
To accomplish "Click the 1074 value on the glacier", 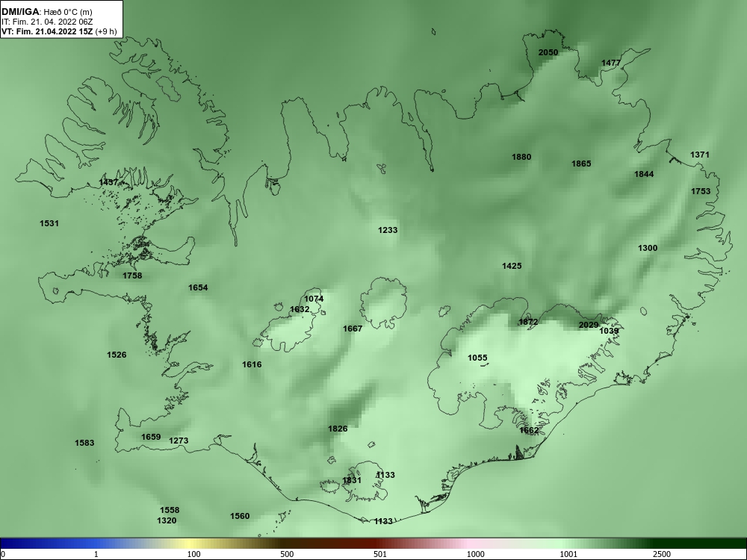I will tap(314, 299).
